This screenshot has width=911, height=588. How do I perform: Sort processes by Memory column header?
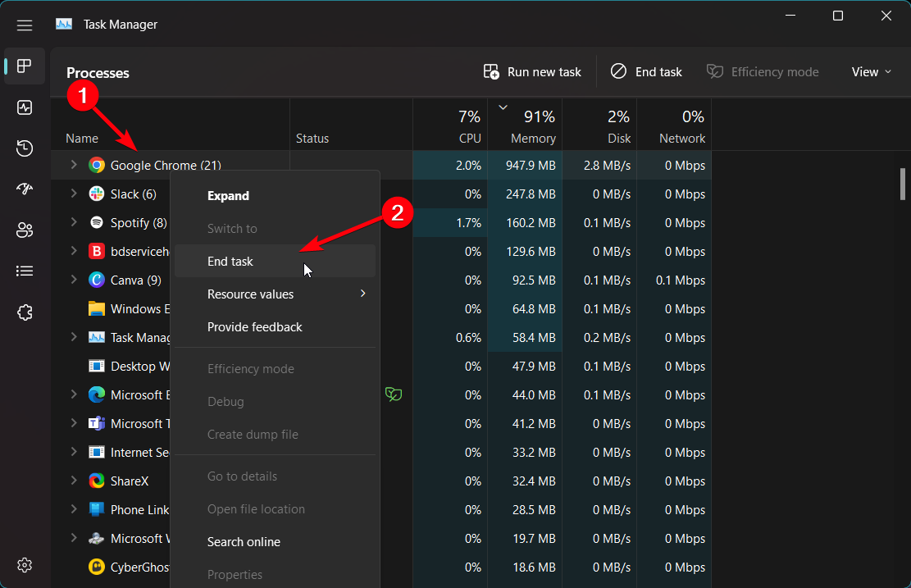532,139
